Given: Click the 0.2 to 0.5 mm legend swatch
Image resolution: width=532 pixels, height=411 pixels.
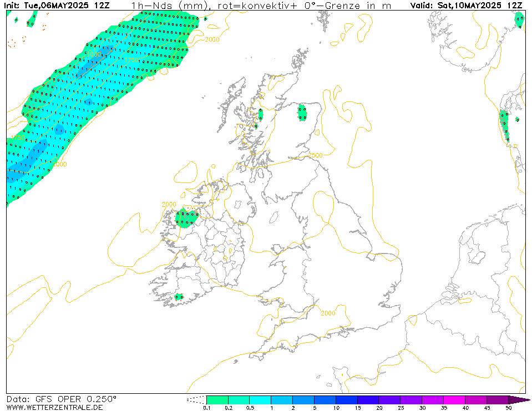Looking at the screenshot, I should [x=239, y=400].
